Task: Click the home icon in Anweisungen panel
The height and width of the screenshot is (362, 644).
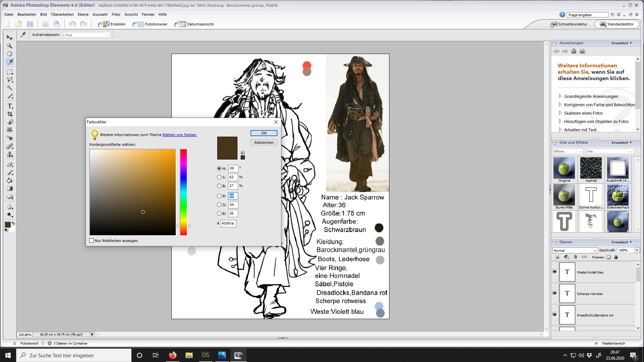Action: click(574, 51)
